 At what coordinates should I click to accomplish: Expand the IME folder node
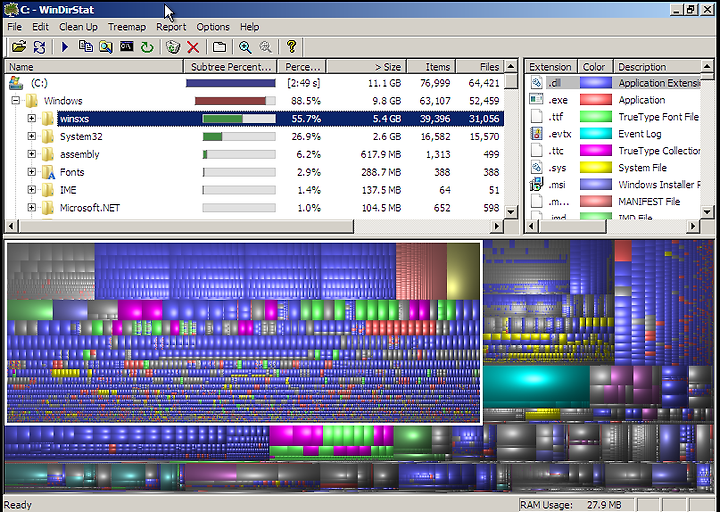31,190
